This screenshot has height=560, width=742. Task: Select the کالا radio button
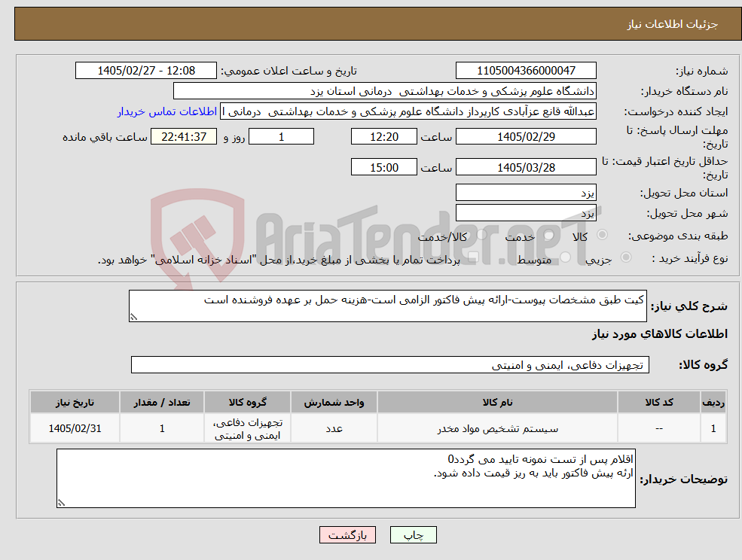(x=603, y=235)
